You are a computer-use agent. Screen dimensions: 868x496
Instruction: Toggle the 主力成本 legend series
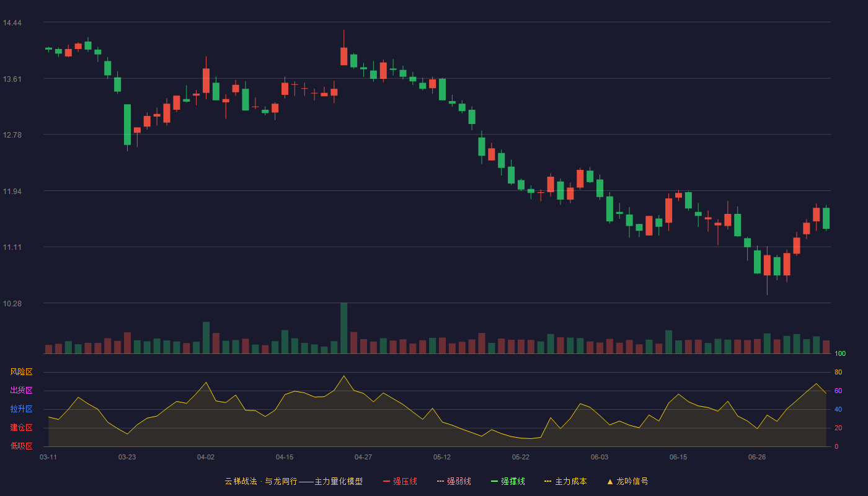tap(565, 481)
